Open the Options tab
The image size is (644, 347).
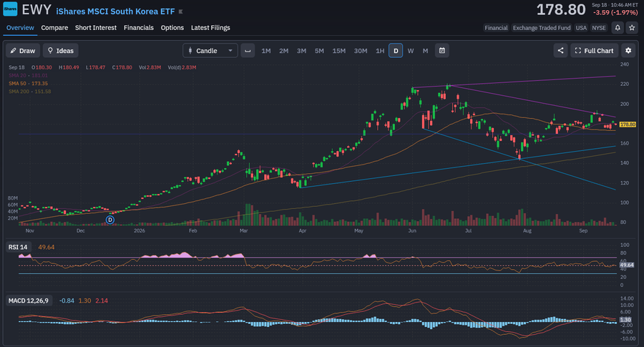[x=172, y=27]
